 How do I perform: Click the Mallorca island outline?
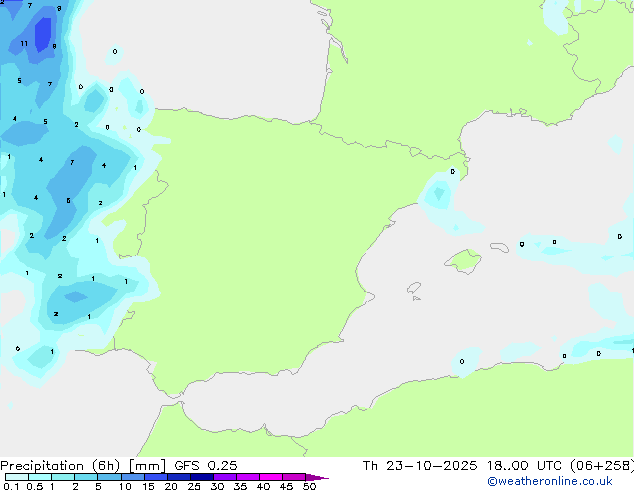point(463,261)
